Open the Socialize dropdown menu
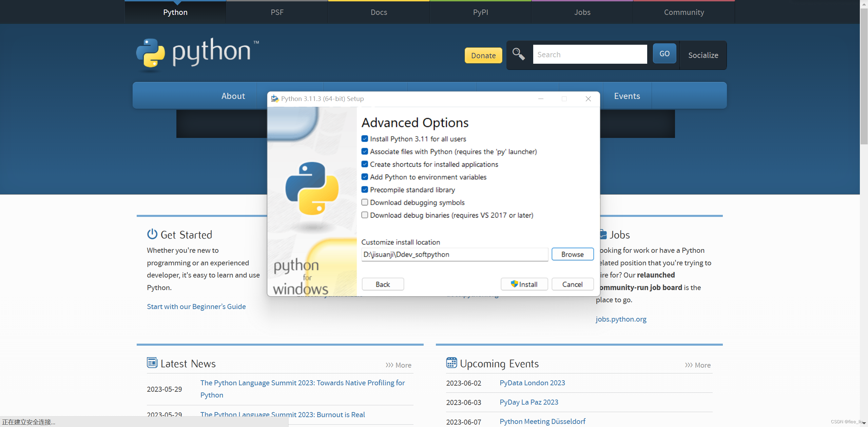The height and width of the screenshot is (427, 868). [x=703, y=55]
